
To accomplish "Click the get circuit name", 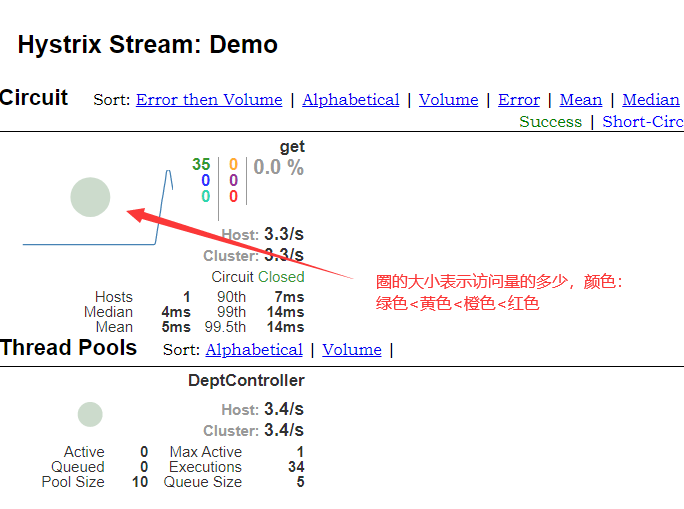I will [x=292, y=147].
